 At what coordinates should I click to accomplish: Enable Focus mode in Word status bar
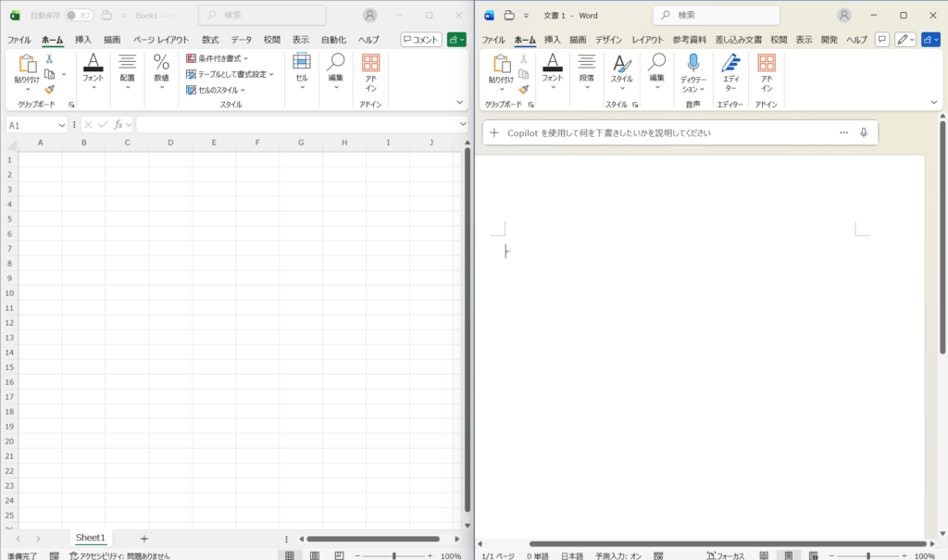pyautogui.click(x=726, y=555)
